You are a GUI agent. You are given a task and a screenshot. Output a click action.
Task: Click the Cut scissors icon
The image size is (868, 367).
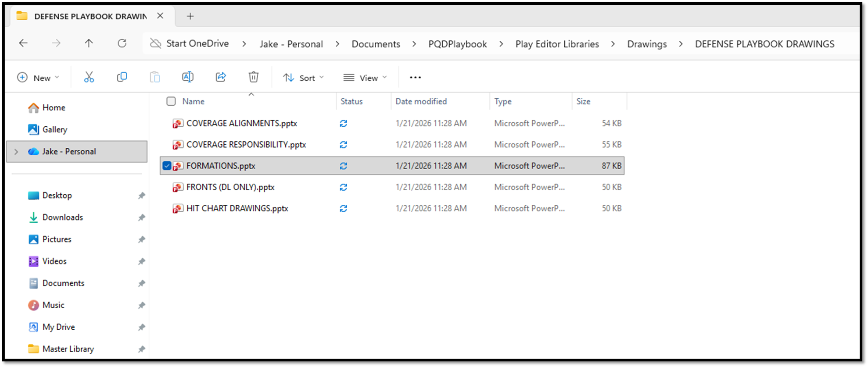click(89, 78)
